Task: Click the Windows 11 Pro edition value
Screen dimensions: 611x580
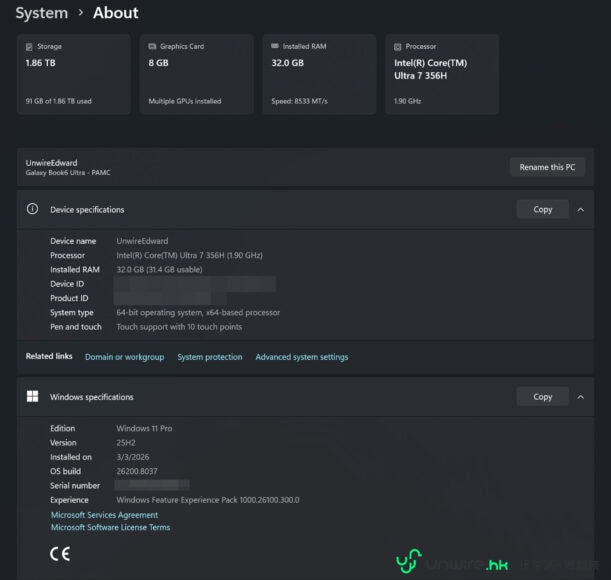Action: [x=144, y=428]
